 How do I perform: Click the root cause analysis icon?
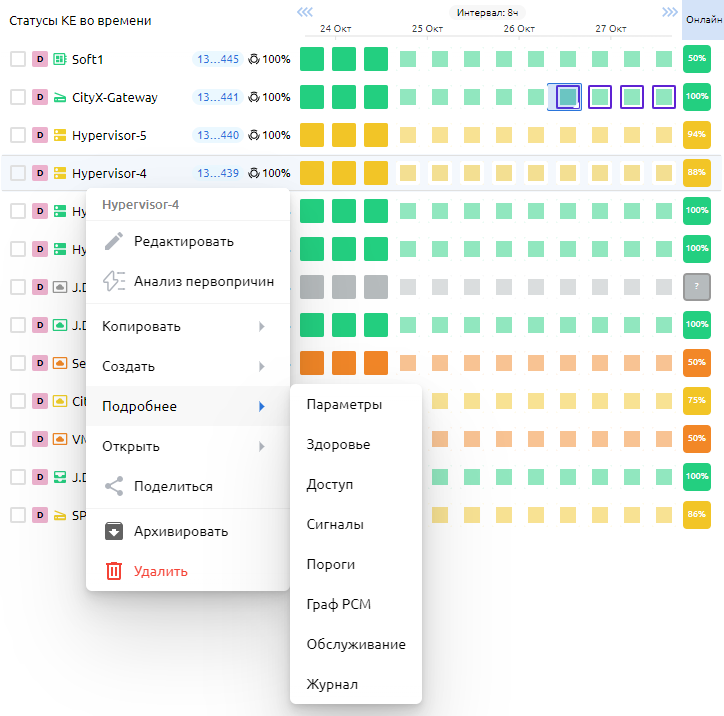114,281
